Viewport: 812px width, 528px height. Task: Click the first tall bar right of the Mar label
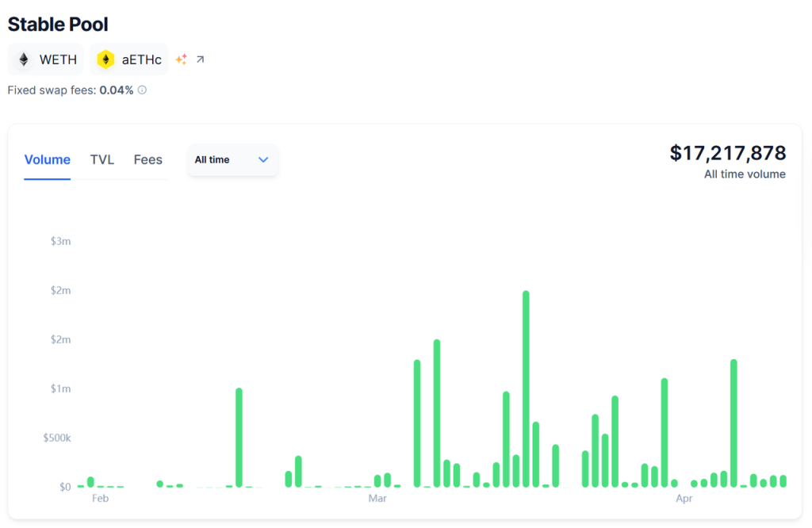(417, 423)
